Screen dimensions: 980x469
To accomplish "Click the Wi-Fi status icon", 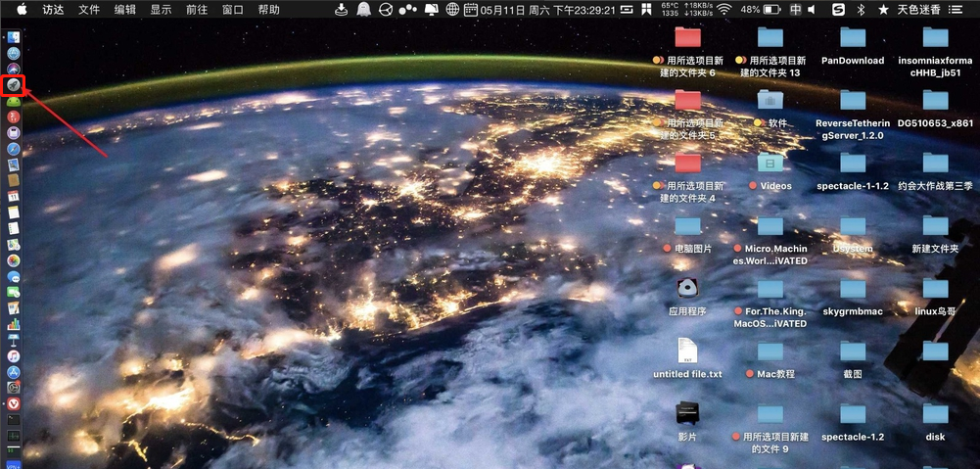I will point(723,10).
